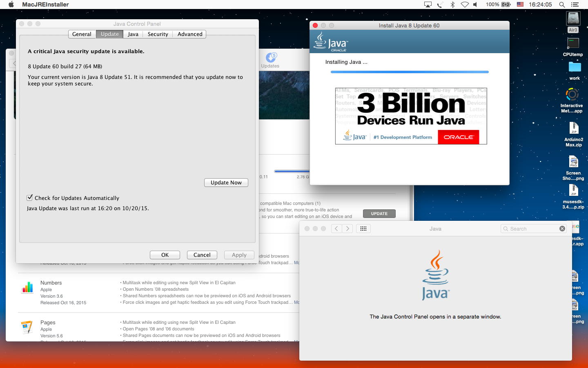The image size is (588, 368).
Task: Click the phone handset menu bar icon
Action: [x=440, y=4]
